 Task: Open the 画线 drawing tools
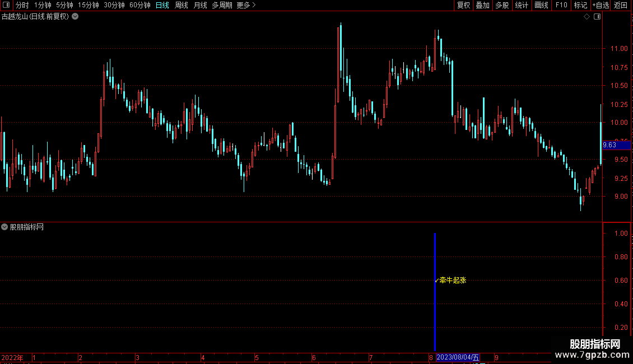click(x=541, y=5)
